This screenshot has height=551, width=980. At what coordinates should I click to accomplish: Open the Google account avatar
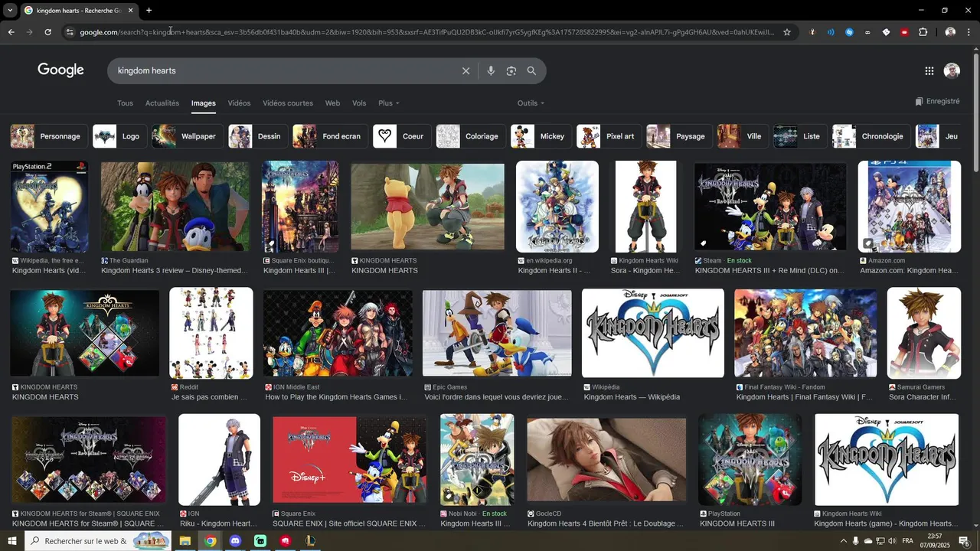952,70
